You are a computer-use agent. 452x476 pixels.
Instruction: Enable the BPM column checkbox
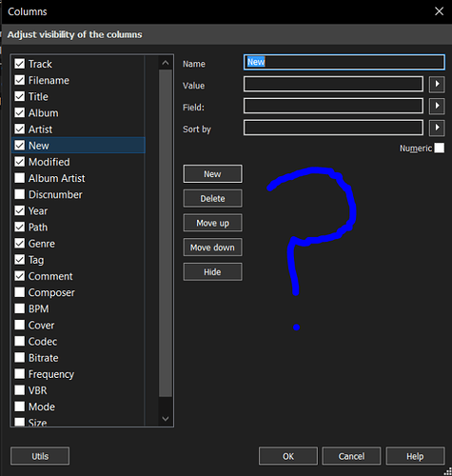pyautogui.click(x=20, y=308)
